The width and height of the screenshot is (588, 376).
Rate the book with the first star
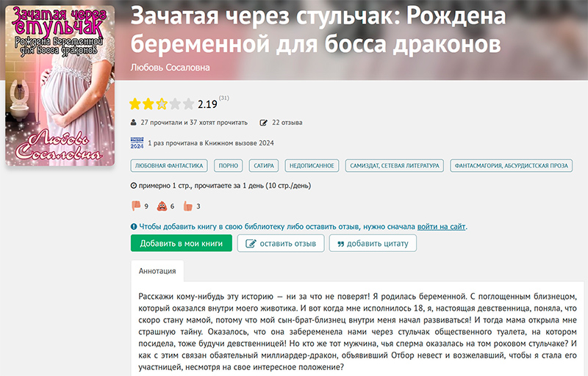point(136,104)
